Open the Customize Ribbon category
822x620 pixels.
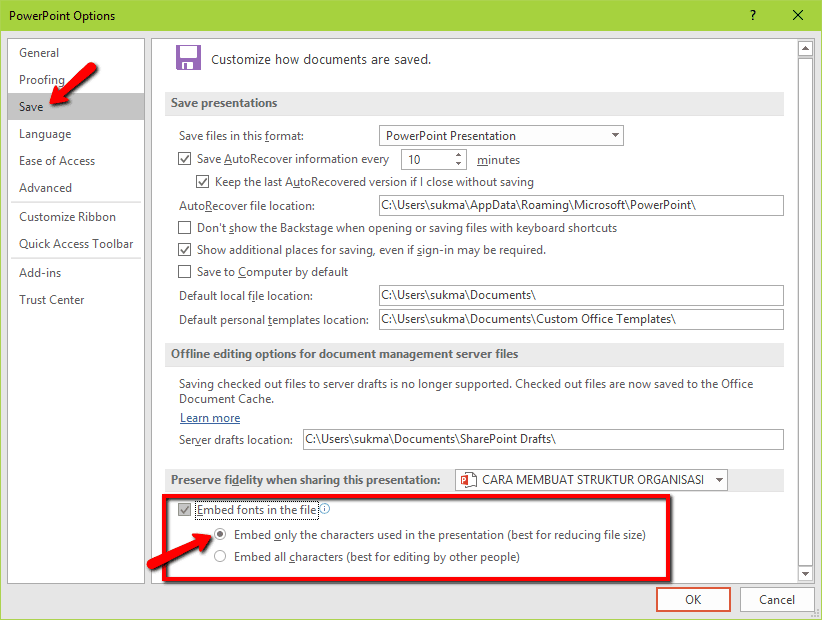click(76, 216)
